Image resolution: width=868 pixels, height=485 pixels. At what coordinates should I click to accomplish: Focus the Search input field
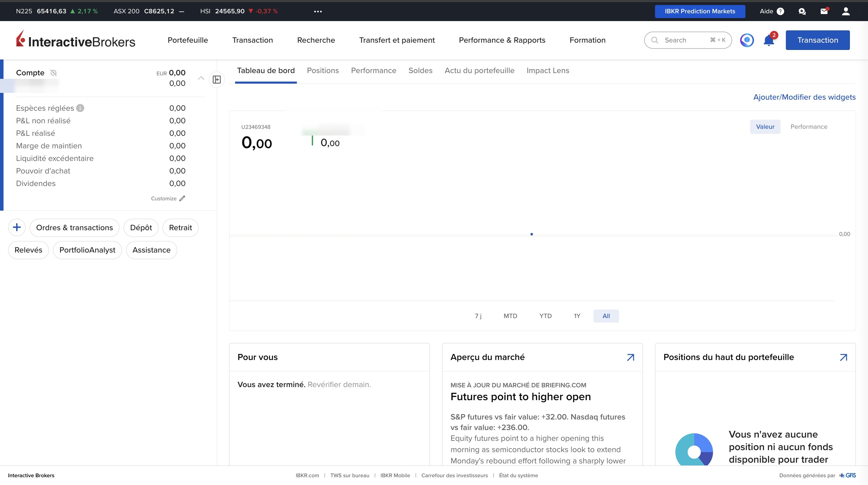coord(688,40)
